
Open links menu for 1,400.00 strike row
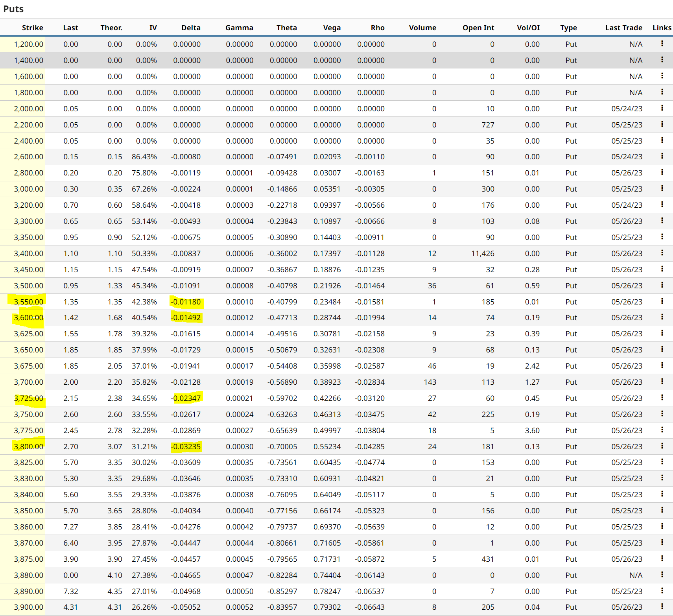[x=662, y=60]
